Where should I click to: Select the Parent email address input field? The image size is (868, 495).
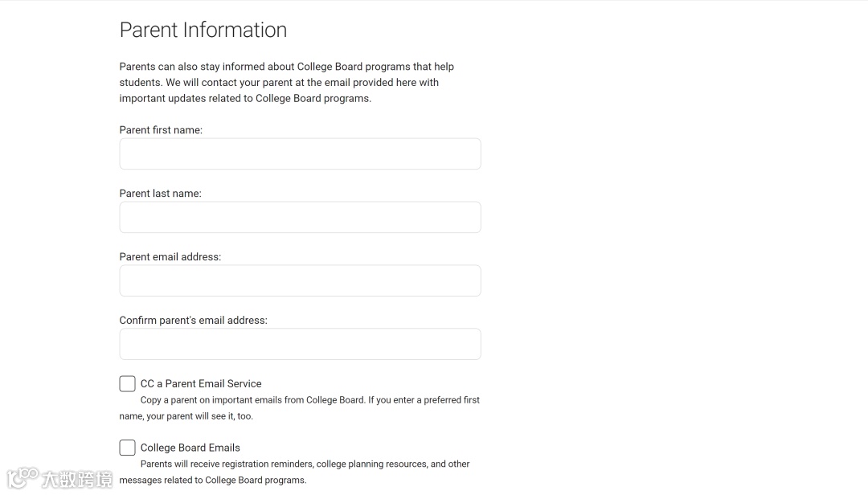point(300,280)
